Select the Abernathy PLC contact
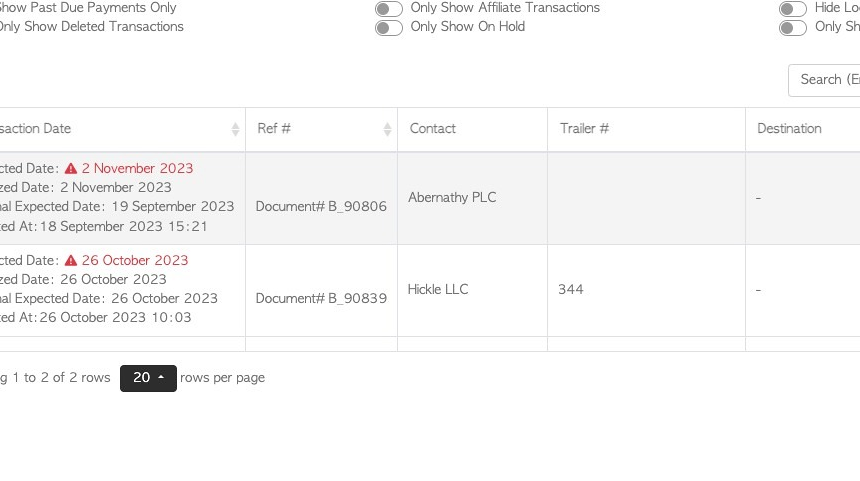The width and height of the screenshot is (860, 481). coord(452,197)
